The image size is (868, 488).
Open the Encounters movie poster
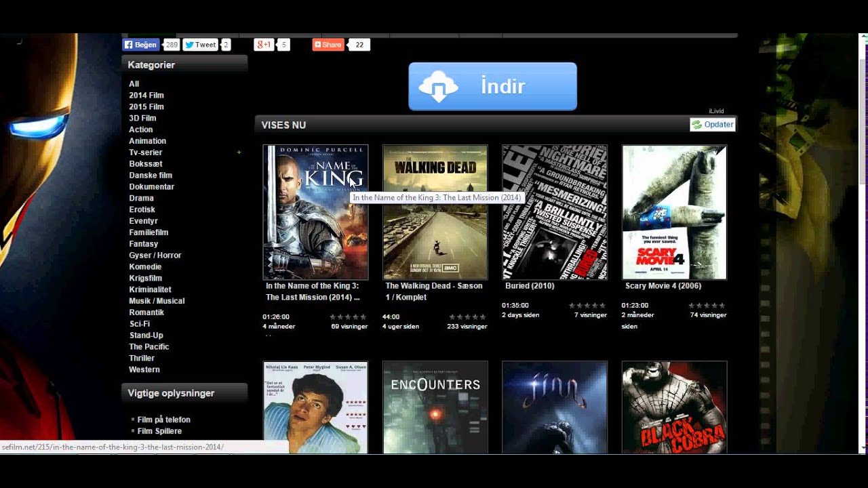point(435,407)
